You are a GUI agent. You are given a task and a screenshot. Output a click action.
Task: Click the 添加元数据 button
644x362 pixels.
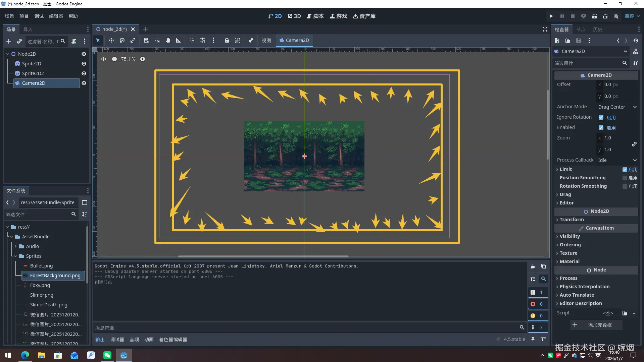(596, 325)
